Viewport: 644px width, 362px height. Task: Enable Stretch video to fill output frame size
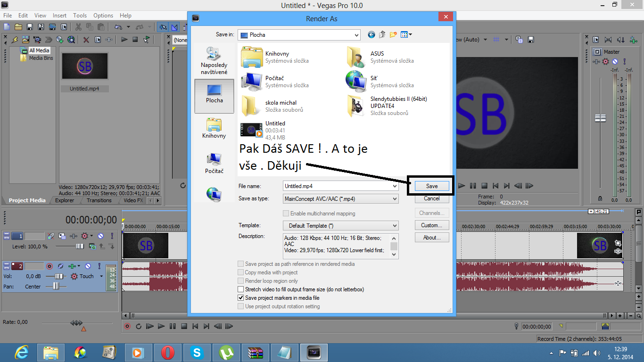click(x=241, y=289)
